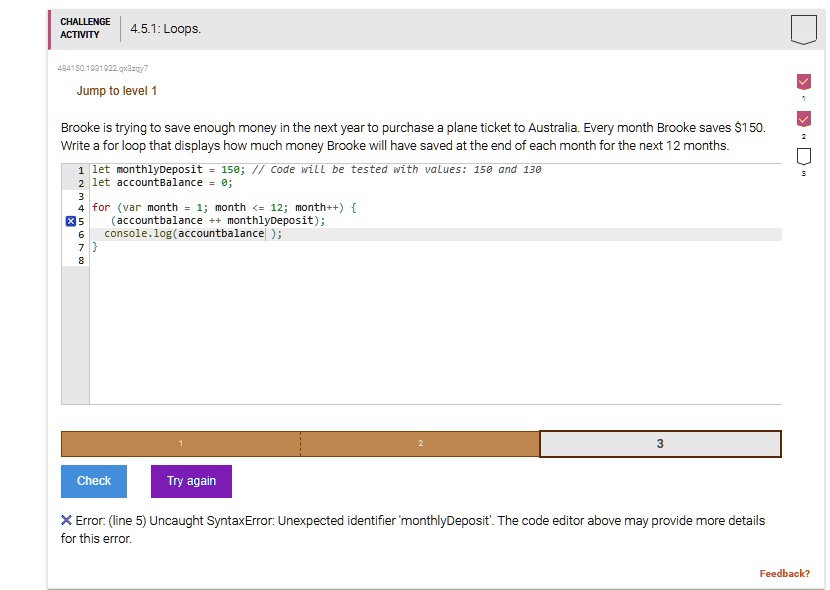Screen dimensions: 830x590
Task: Select the level 1 completed checkmark icon
Action: pyautogui.click(x=803, y=81)
